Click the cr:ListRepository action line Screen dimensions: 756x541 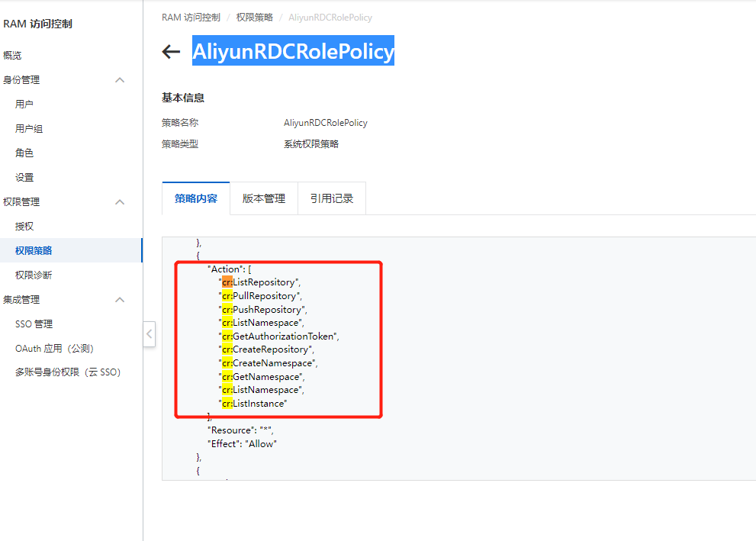259,282
